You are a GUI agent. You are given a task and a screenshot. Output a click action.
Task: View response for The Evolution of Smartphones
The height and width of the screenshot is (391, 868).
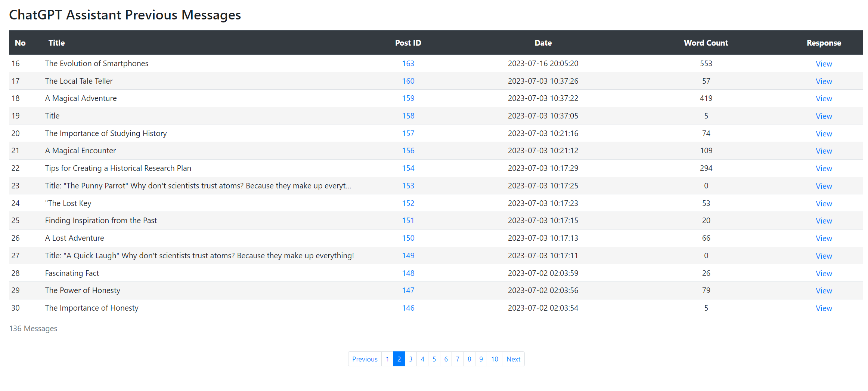pos(824,64)
